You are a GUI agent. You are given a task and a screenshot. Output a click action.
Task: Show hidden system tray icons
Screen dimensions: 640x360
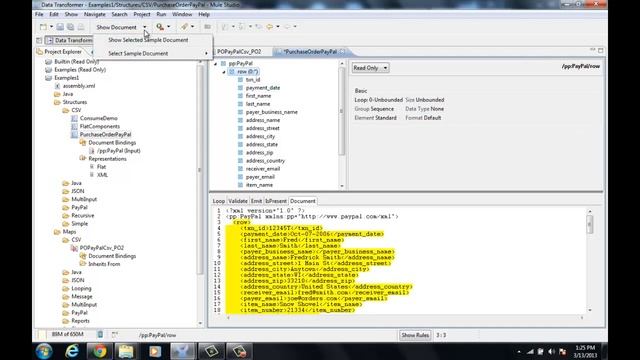click(519, 351)
